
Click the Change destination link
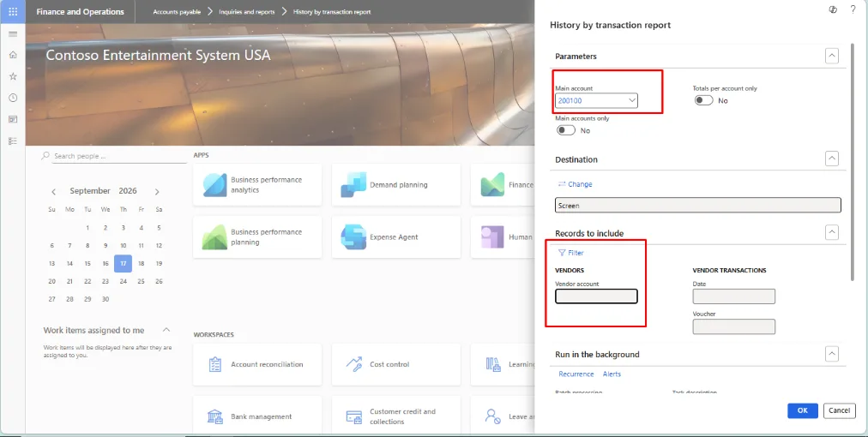click(x=576, y=184)
